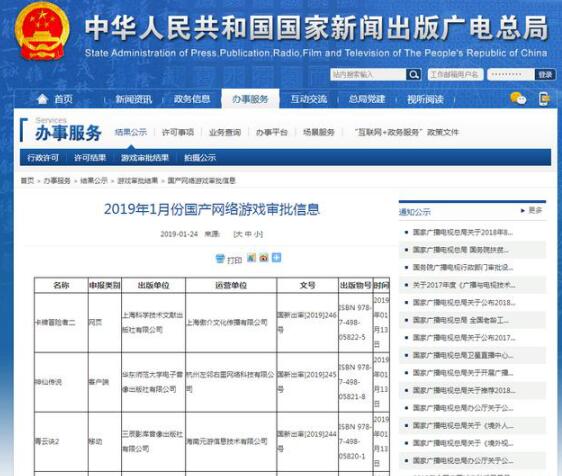Click the page title 2019年1月份国产网络游戏审批信息
This screenshot has width=562, height=476.
click(212, 209)
